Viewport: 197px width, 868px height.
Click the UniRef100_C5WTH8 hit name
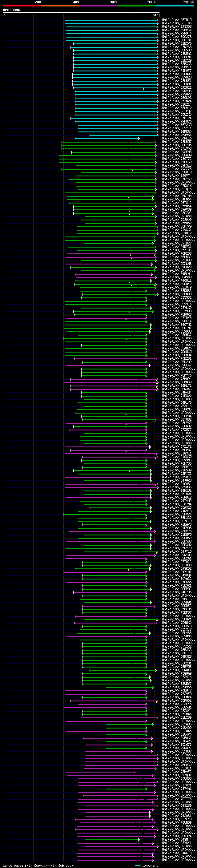click(177, 196)
